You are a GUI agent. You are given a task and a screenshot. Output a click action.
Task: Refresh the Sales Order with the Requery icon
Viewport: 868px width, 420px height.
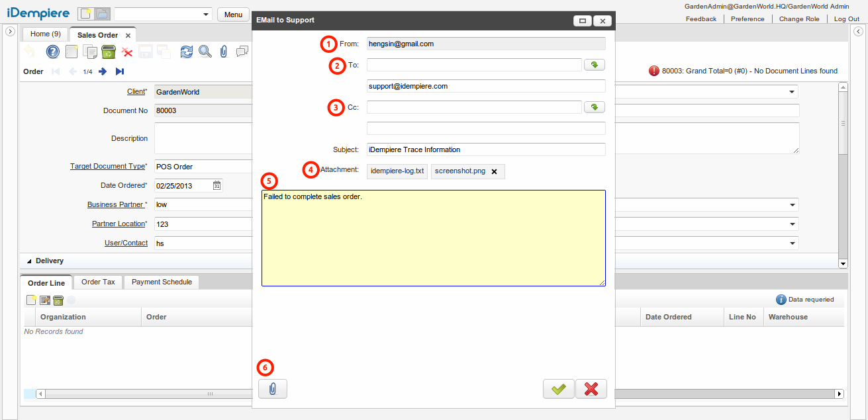(186, 51)
